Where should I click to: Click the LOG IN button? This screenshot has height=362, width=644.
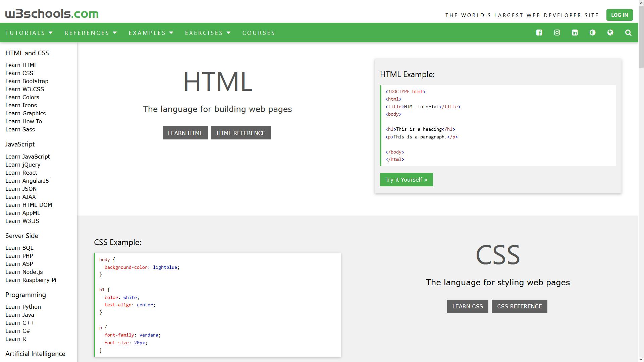(x=619, y=15)
